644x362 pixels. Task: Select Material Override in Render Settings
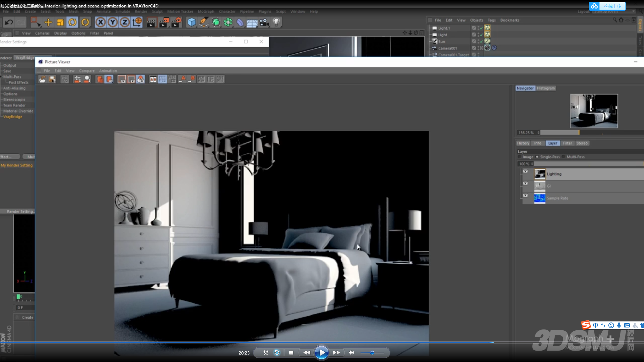[x=18, y=111]
